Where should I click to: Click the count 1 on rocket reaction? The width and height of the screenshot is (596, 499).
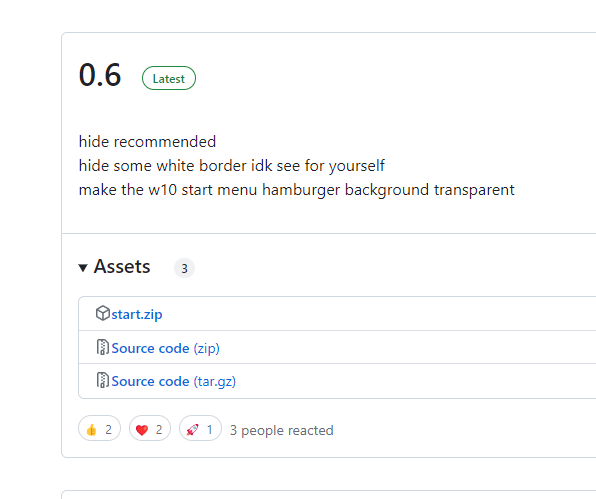coord(209,430)
